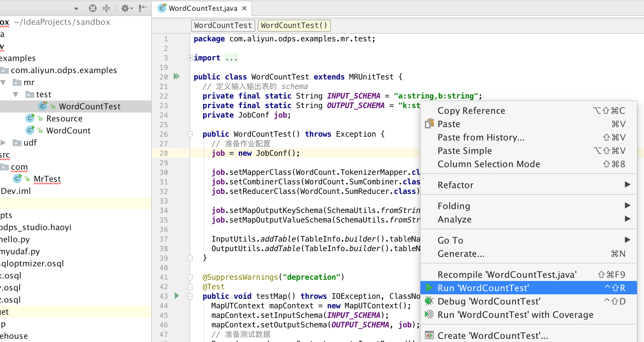Open the project panel gear settings menu
644x342 pixels.
pos(127,8)
